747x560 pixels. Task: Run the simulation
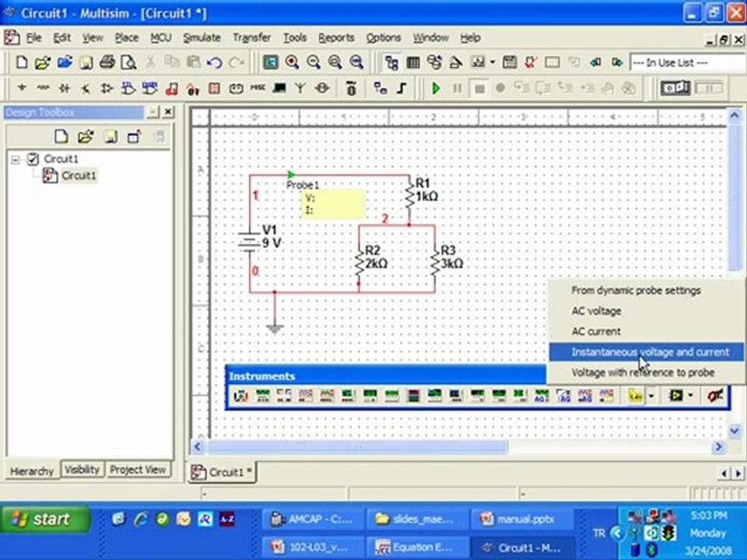point(436,88)
